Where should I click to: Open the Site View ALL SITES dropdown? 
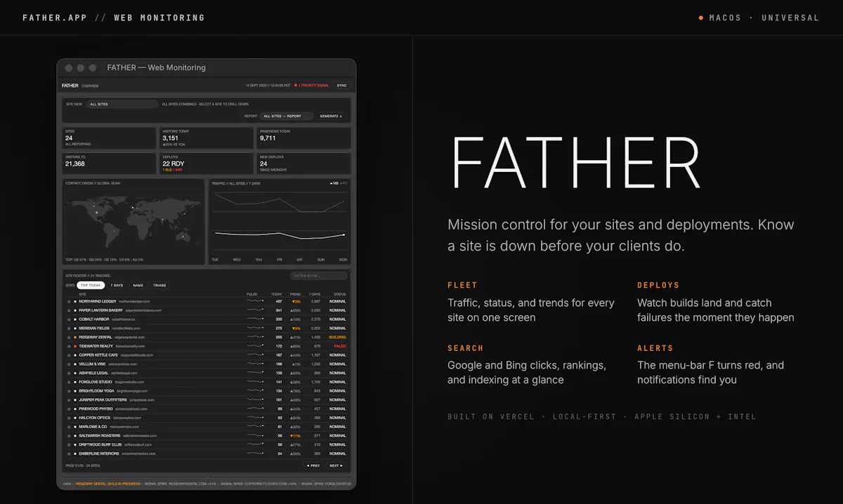pos(122,104)
